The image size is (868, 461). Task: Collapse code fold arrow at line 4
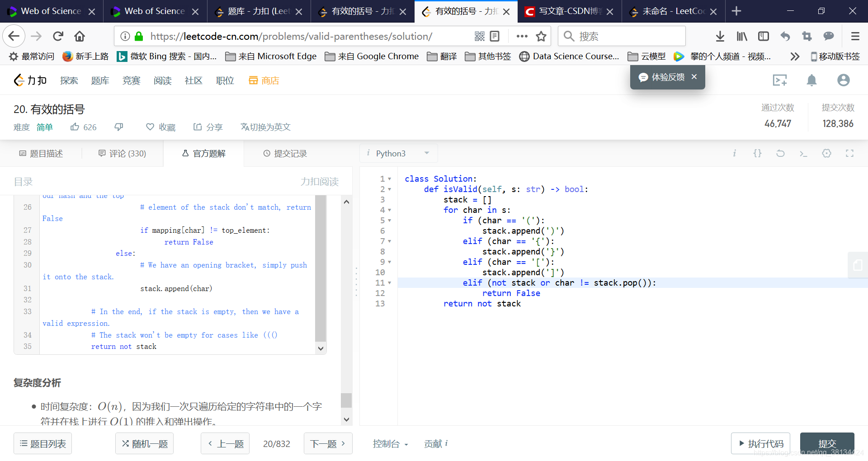(390, 210)
